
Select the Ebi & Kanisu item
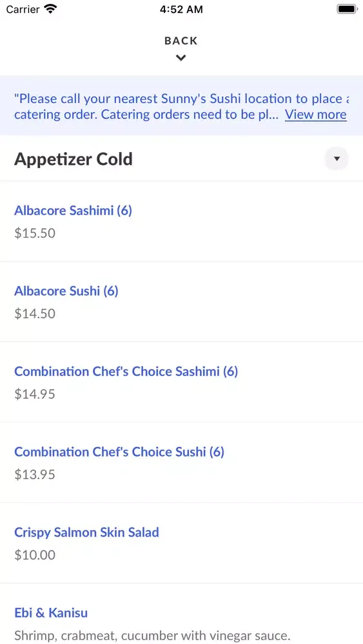[x=181, y=614]
